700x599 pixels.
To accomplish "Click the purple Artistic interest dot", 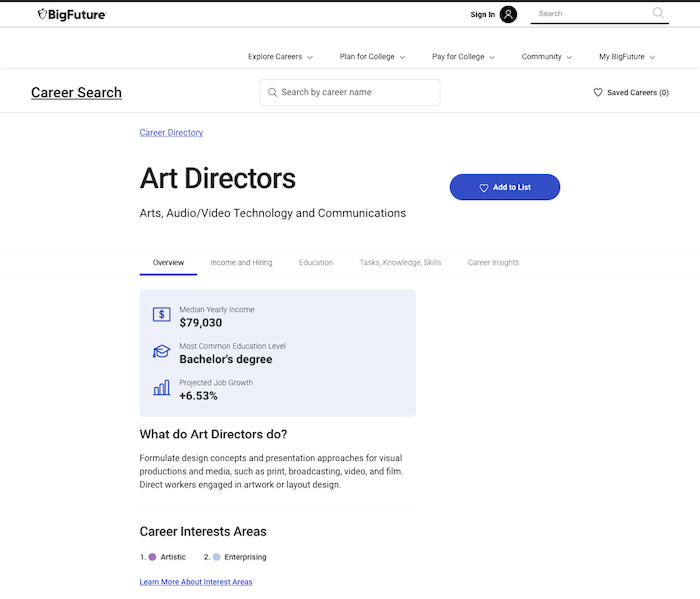I will 152,557.
